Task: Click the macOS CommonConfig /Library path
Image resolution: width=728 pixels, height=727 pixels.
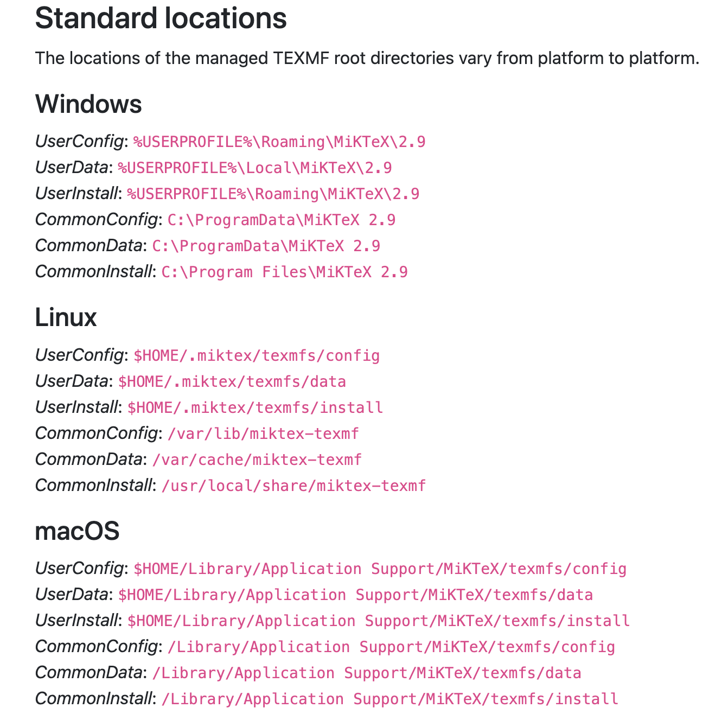Action: (x=391, y=647)
